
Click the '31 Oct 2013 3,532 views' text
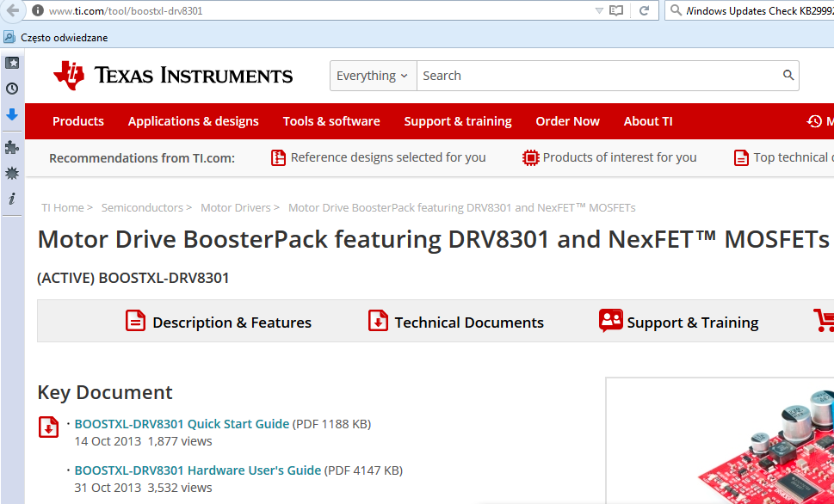(x=143, y=488)
